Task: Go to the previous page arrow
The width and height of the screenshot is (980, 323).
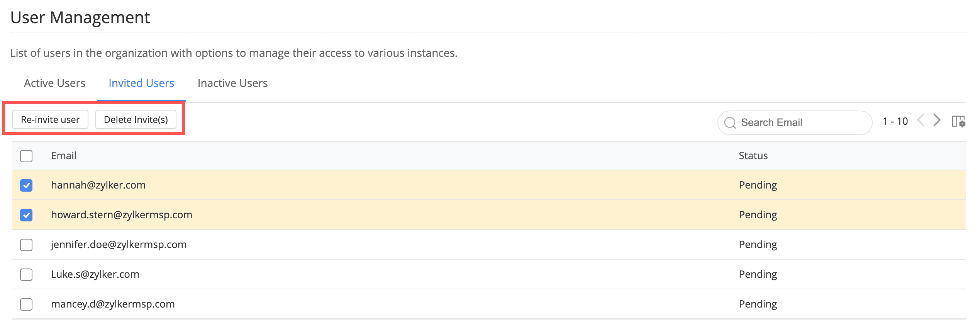Action: click(921, 121)
